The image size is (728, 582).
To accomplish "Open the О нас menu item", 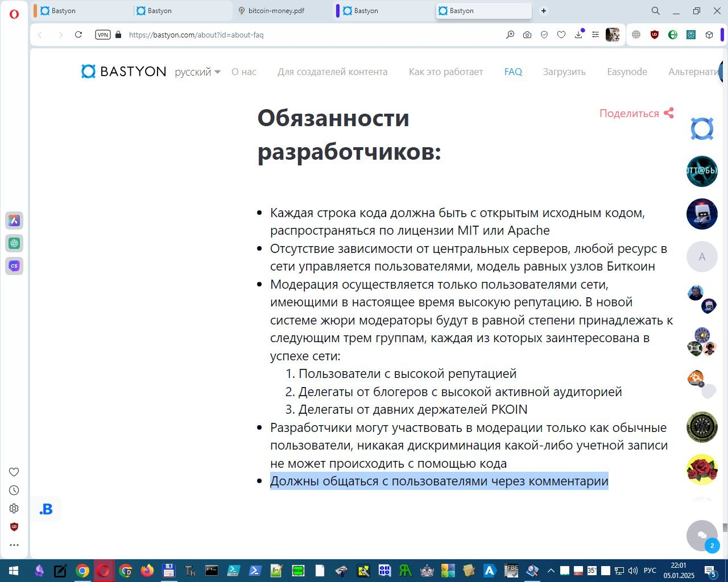I will point(244,72).
